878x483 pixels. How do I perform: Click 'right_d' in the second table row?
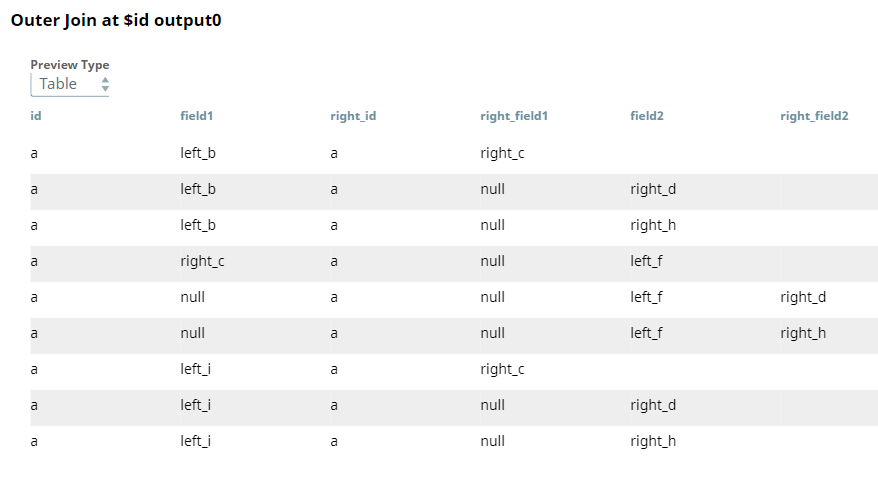(x=653, y=189)
